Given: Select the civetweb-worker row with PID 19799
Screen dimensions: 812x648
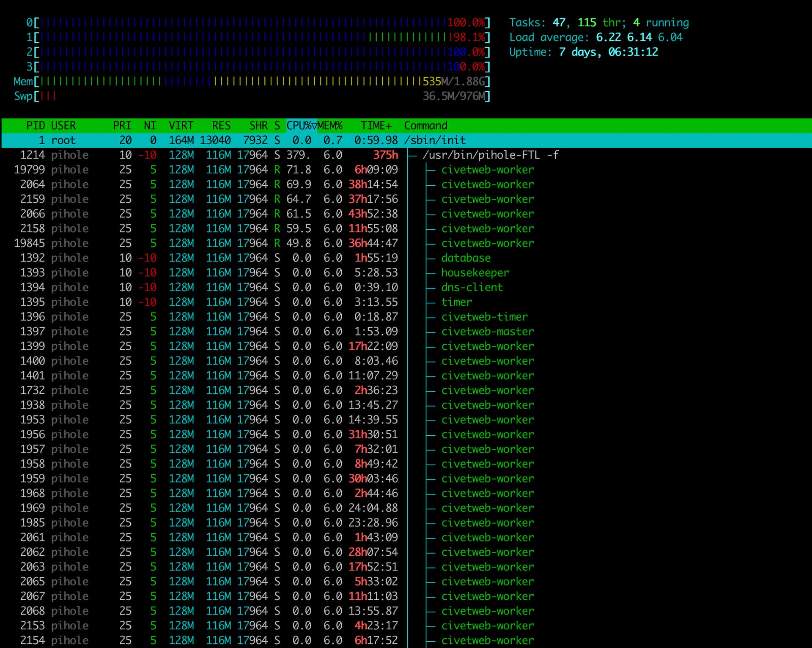Looking at the screenshot, I should click(487, 170).
